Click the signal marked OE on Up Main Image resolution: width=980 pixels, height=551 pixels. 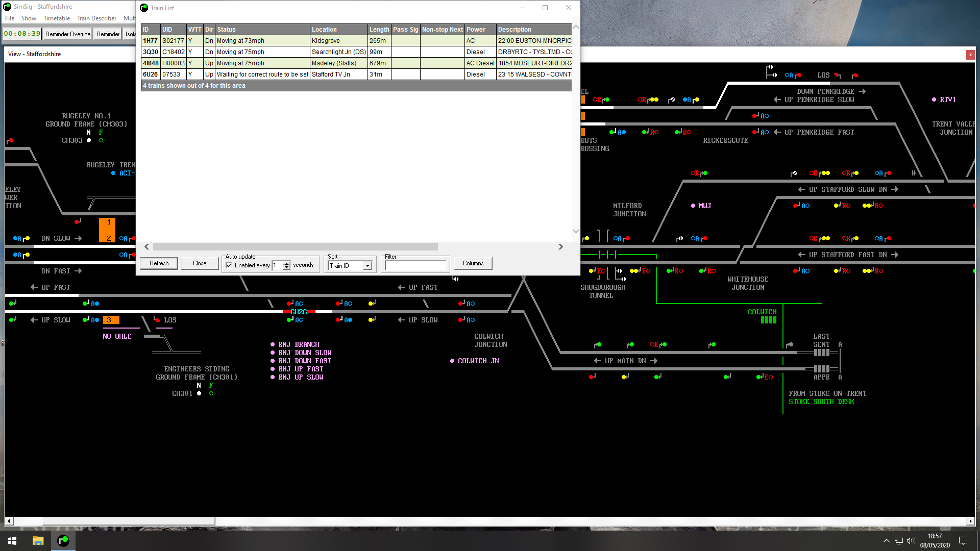(658, 345)
